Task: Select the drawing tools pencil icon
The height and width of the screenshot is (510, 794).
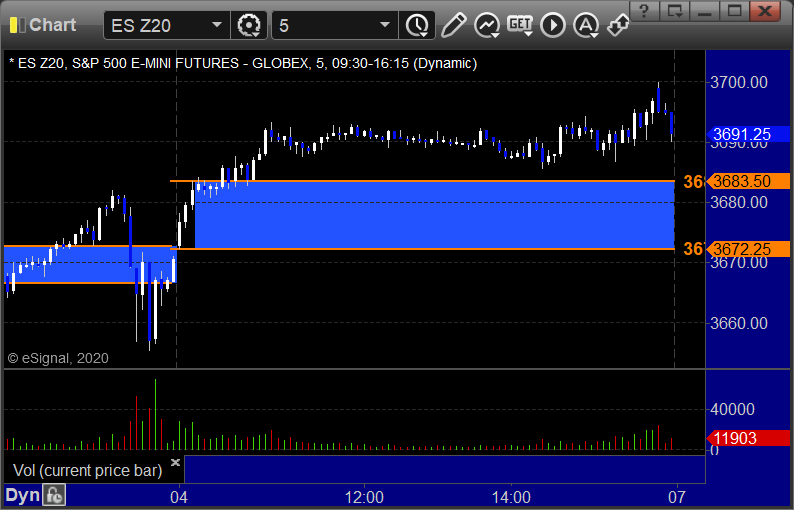Action: coord(453,25)
